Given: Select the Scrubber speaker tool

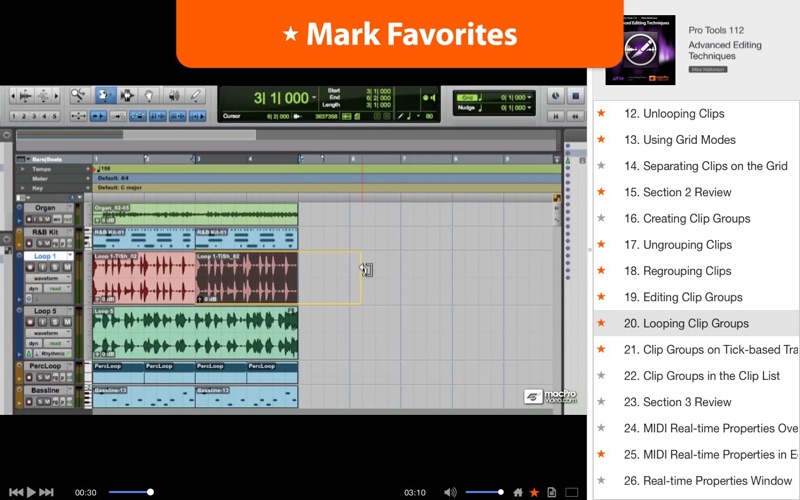Looking at the screenshot, I should tap(173, 95).
